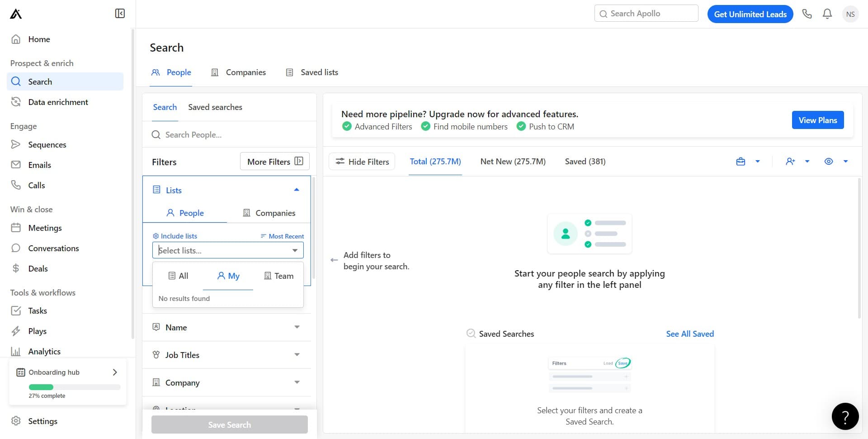
Task: Focus the Search People input field
Action: [231, 135]
